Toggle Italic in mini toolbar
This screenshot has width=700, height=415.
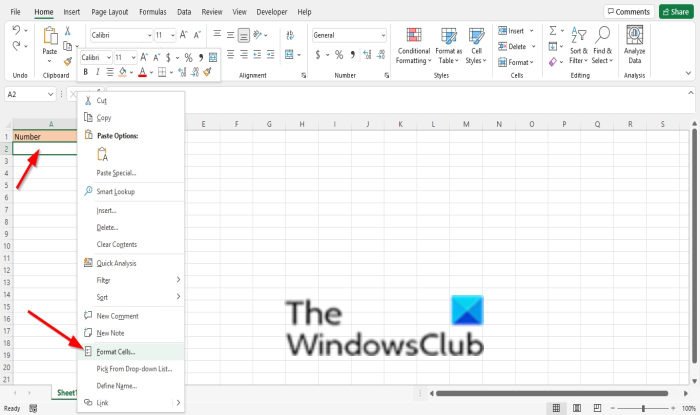[97, 72]
